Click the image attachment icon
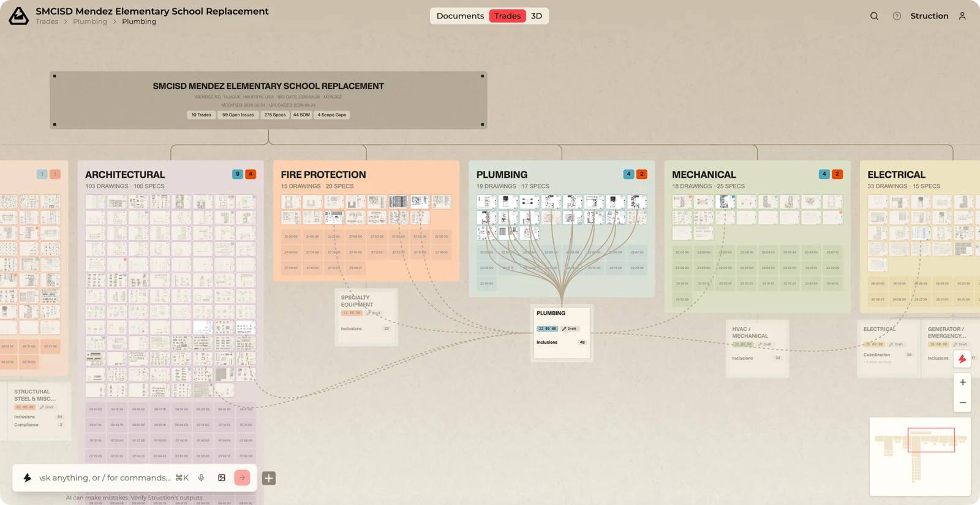The width and height of the screenshot is (980, 505). (x=222, y=477)
